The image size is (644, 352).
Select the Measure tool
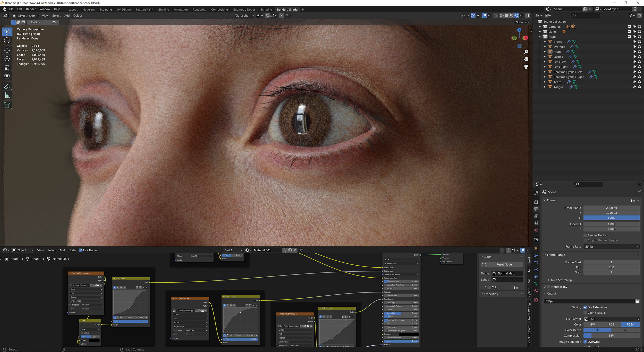[7, 95]
